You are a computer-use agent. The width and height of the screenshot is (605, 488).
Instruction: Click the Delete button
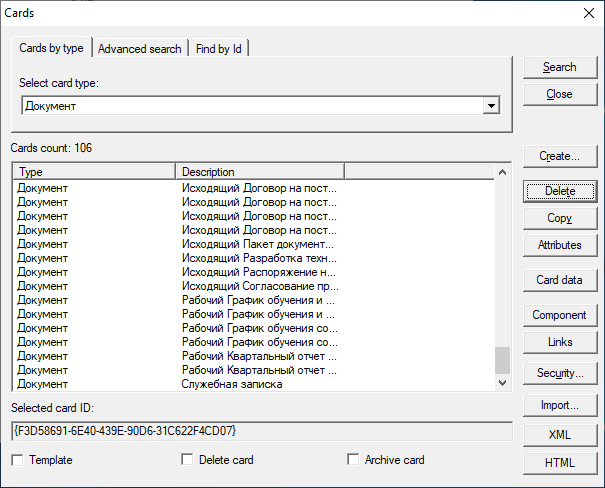pos(559,191)
